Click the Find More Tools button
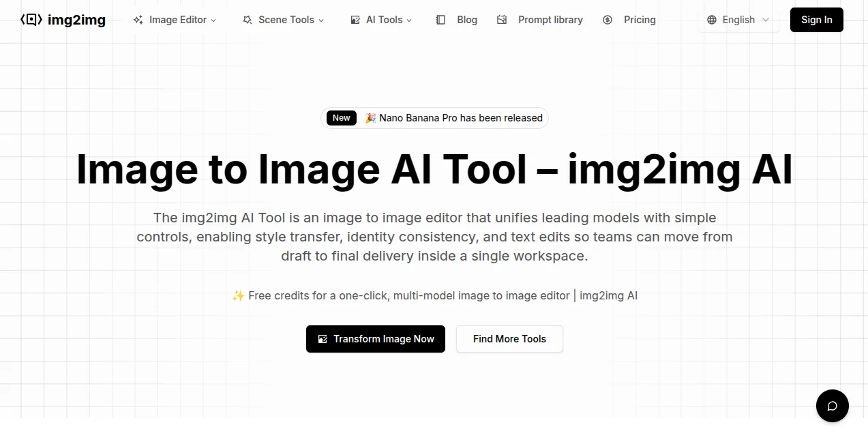868x444 pixels. tap(509, 339)
